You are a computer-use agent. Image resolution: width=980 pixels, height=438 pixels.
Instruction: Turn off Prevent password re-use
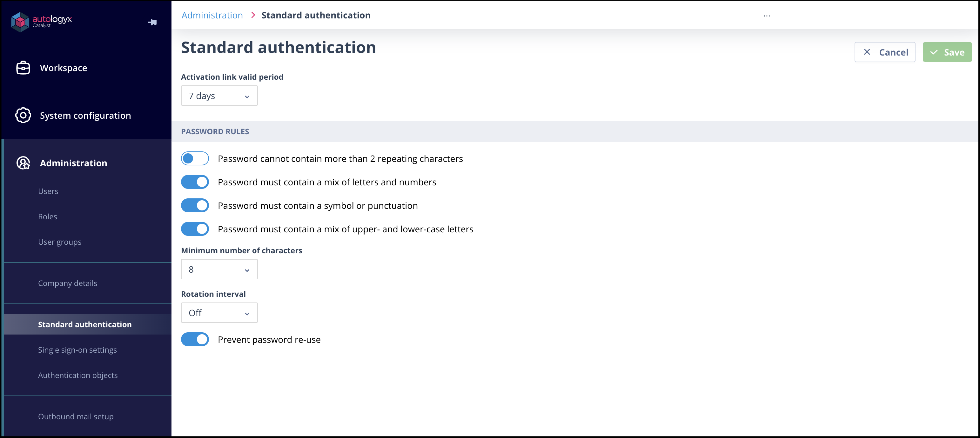click(195, 340)
